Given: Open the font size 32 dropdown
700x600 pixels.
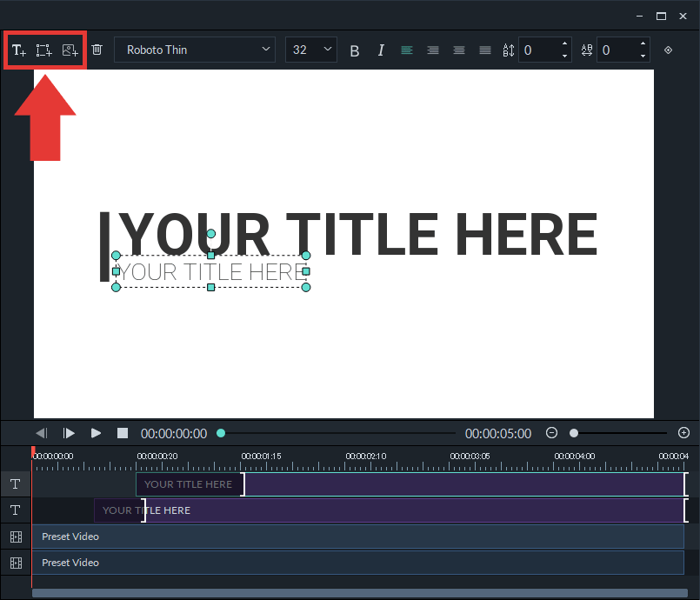Looking at the screenshot, I should [310, 50].
